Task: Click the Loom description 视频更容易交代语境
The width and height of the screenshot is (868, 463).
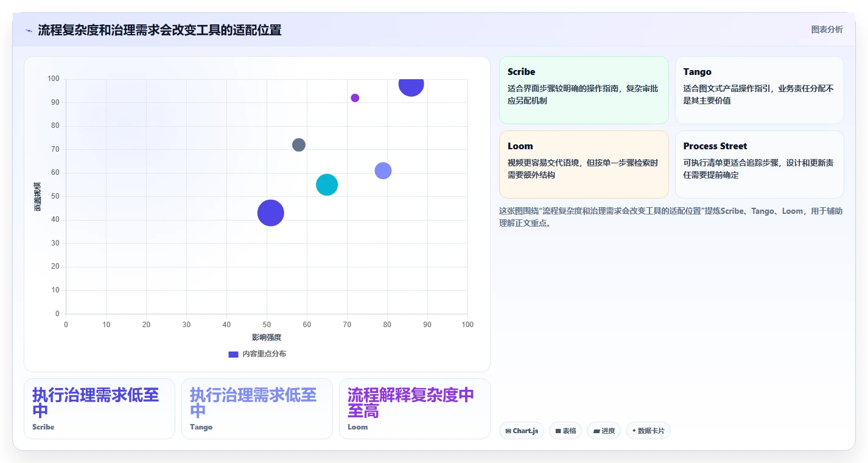Action: click(583, 169)
